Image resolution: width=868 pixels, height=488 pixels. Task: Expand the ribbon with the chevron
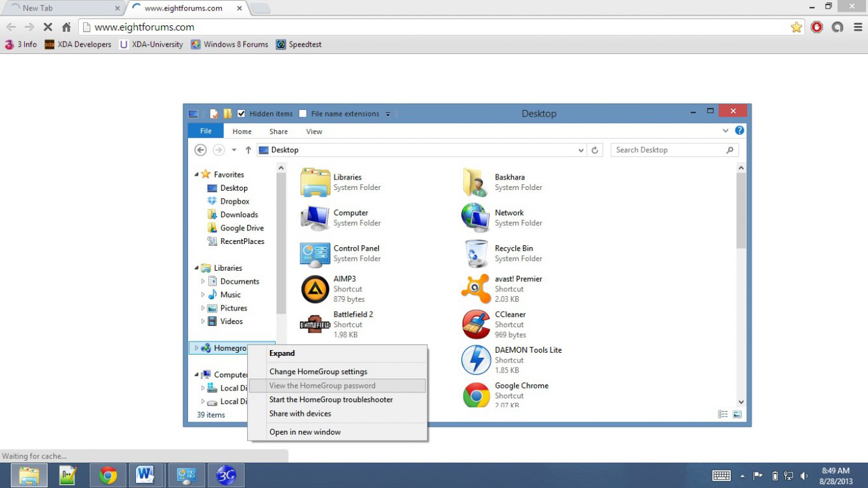point(726,131)
